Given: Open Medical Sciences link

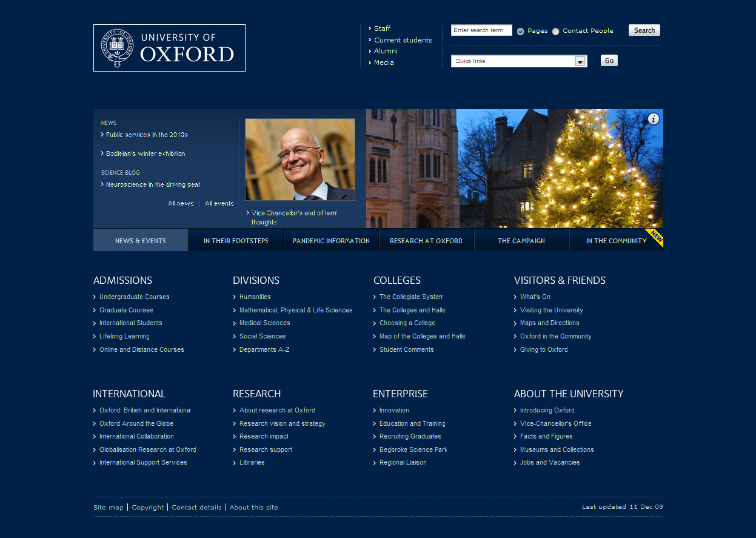Looking at the screenshot, I should point(264,323).
